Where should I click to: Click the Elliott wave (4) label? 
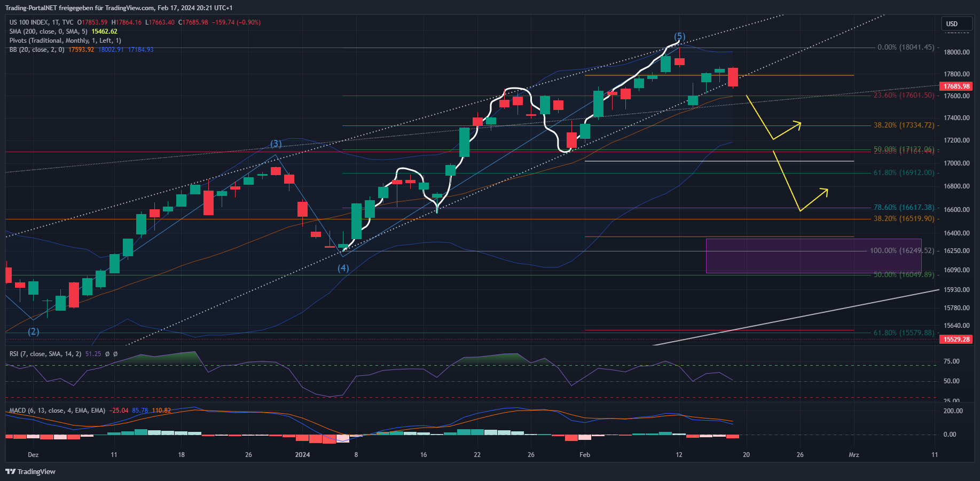(x=343, y=268)
